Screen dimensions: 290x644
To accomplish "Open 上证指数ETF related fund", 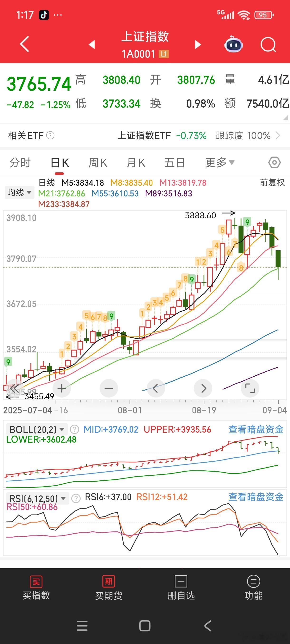I will 144,136.
